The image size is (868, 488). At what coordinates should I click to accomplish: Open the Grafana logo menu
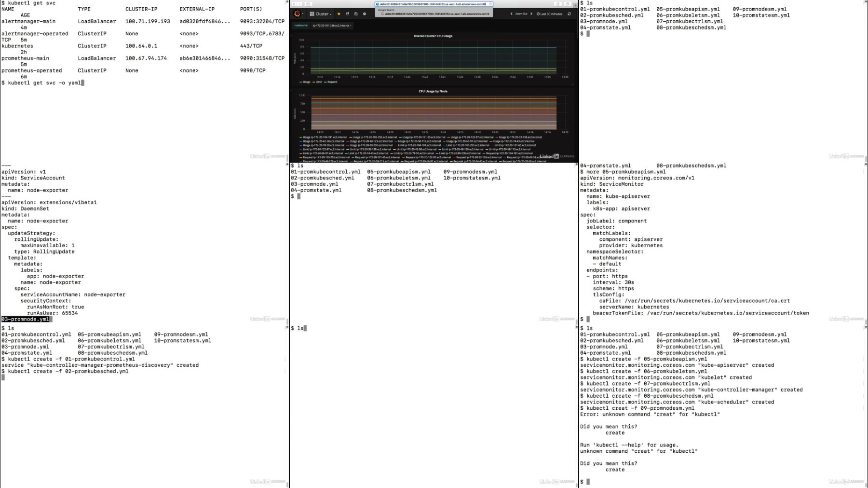coord(298,14)
